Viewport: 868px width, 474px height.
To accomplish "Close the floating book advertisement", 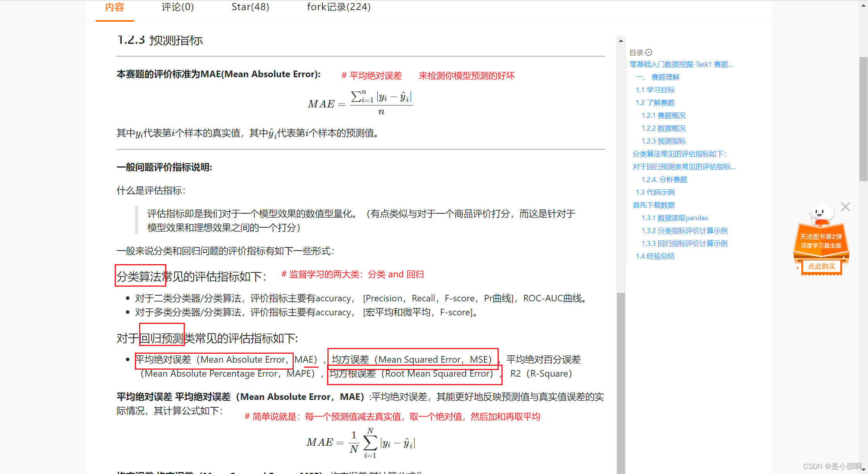I will click(x=845, y=207).
